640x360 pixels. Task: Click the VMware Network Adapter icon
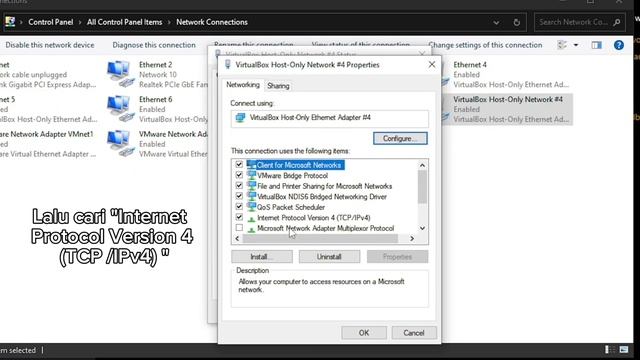pos(120,143)
